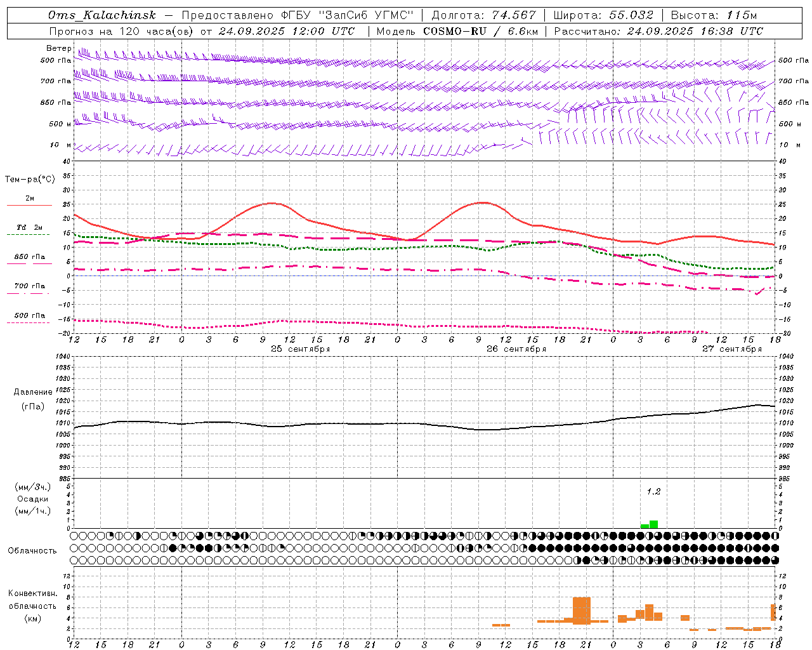Click the Тем-ра(°C) axis label
This screenshot has height=650, width=812.
pyautogui.click(x=30, y=180)
